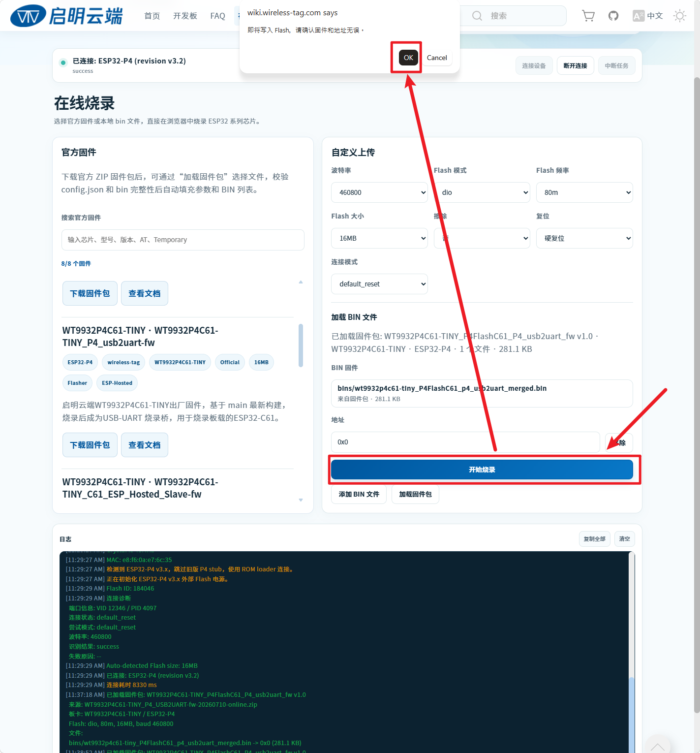Open the 连接模式 default_reset dropdown
The image size is (700, 753).
(379, 284)
